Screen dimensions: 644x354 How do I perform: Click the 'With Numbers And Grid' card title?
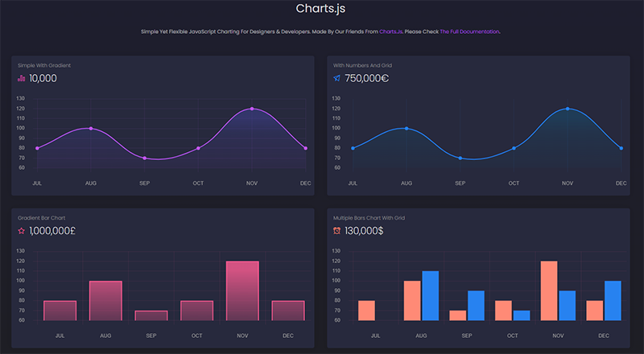[x=362, y=65]
